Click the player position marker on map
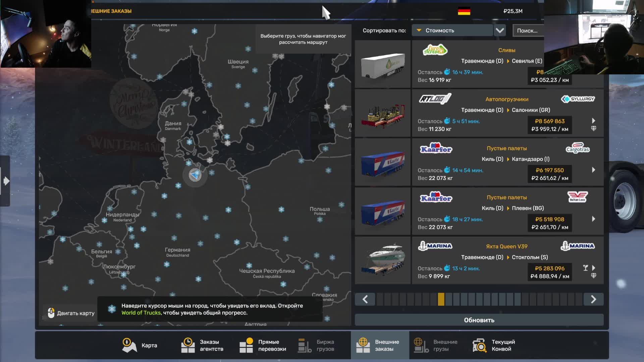This screenshot has height=362, width=644. click(195, 175)
